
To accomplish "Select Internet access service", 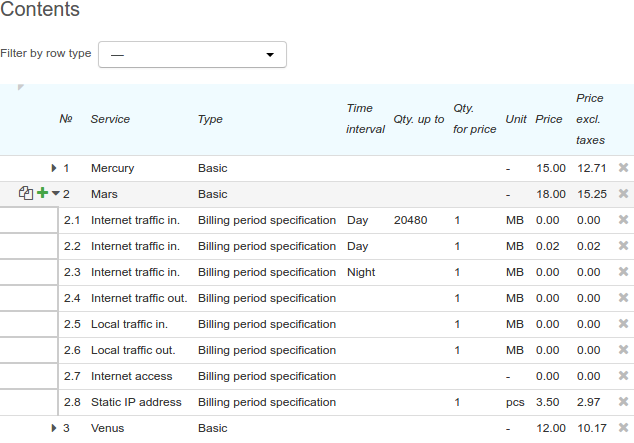I will coord(132,376).
